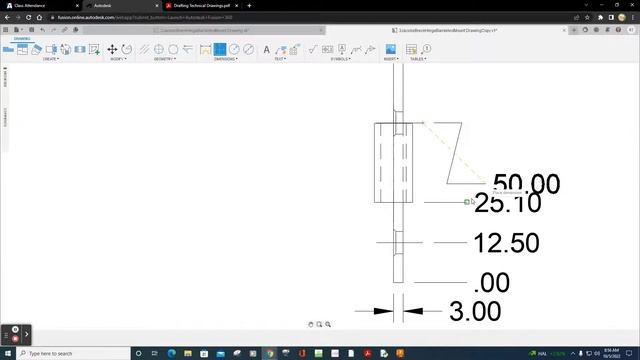Select the Diameter Dimension tool
Viewport: 640px width, 360px height.
pos(249,49)
